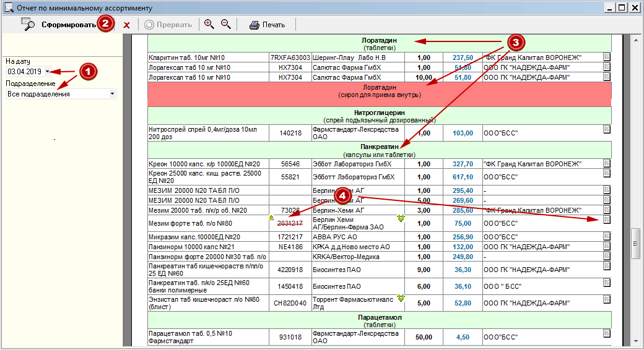The width and height of the screenshot is (644, 350).
Task: Click price 237,50 for Кларитин
Action: point(463,58)
